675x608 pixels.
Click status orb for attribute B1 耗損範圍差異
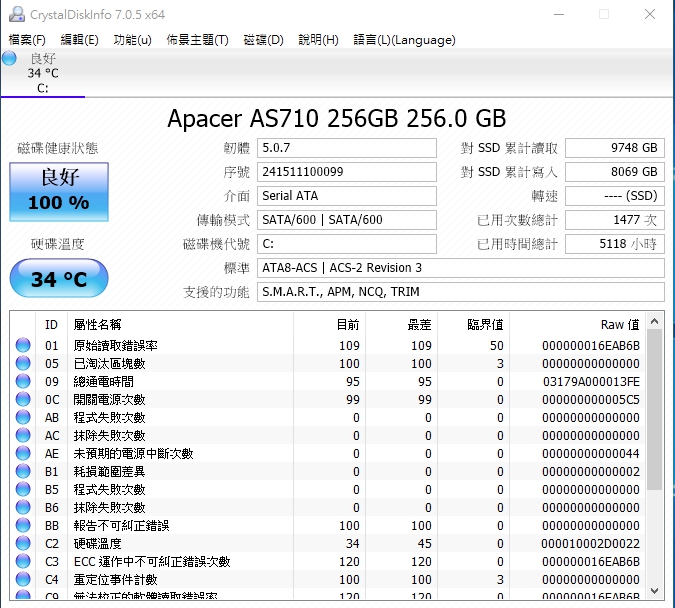tap(23, 472)
